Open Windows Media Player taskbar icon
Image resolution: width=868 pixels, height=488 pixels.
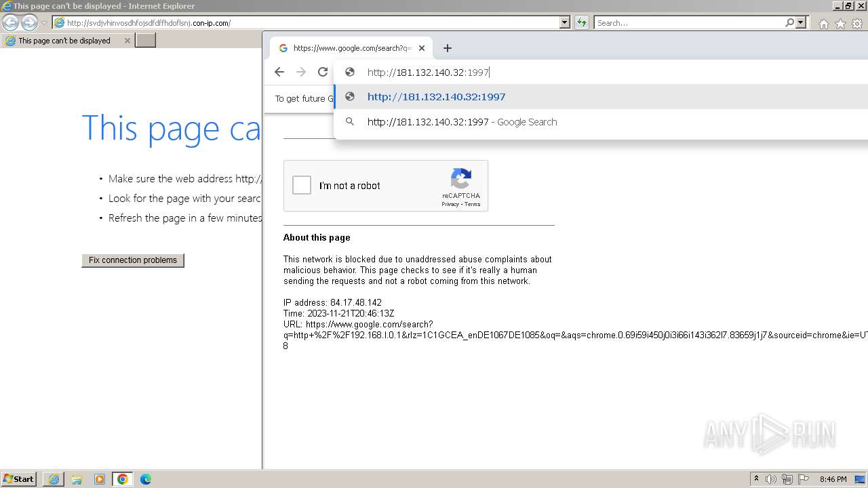[100, 479]
